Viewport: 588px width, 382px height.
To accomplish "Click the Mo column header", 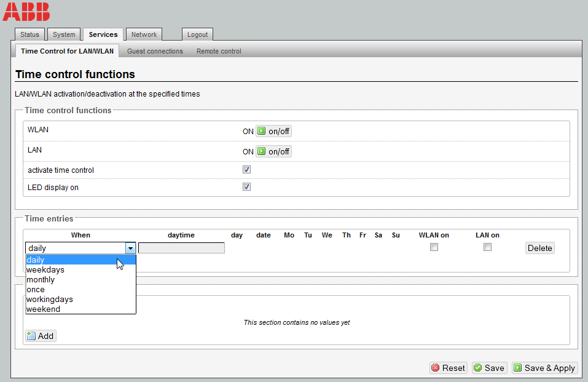I will (289, 235).
